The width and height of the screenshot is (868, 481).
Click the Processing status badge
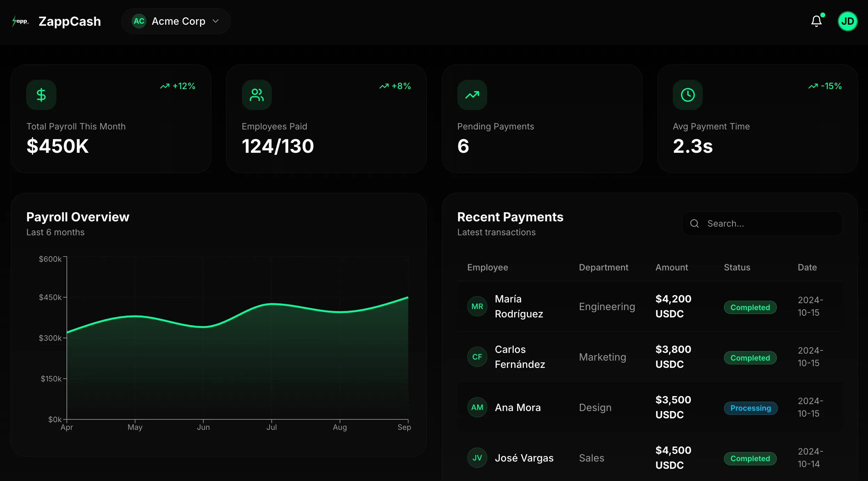[750, 408]
